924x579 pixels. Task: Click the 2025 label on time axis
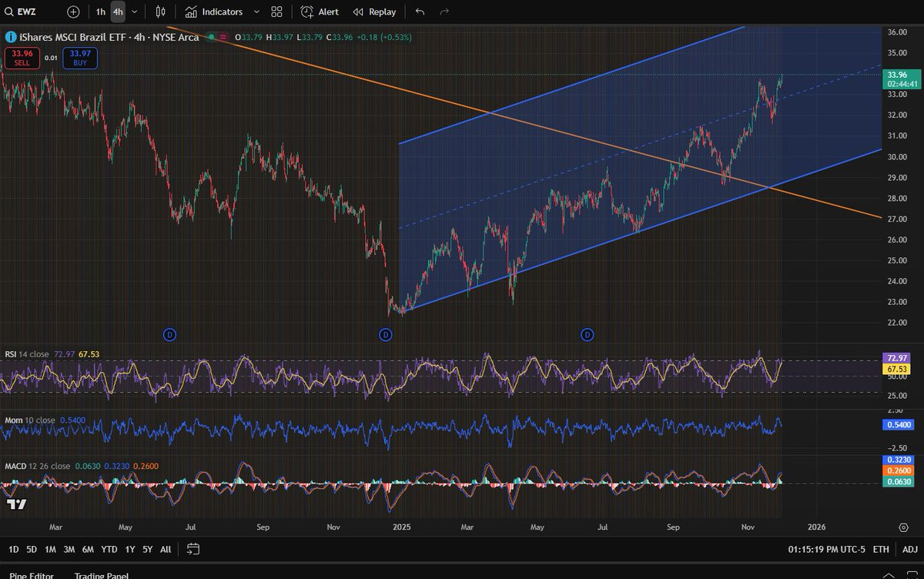[403, 527]
